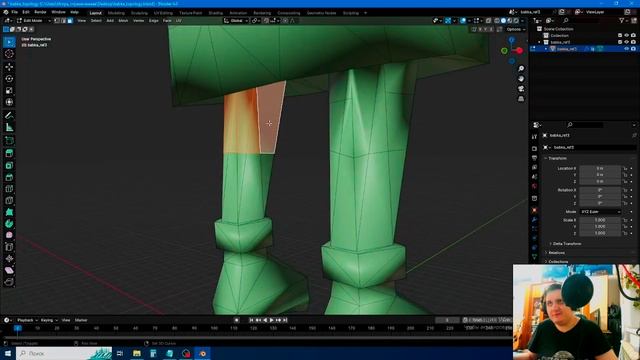This screenshot has width=640, height=360.
Task: Open the Options dropdown in viewport
Action: click(x=515, y=29)
